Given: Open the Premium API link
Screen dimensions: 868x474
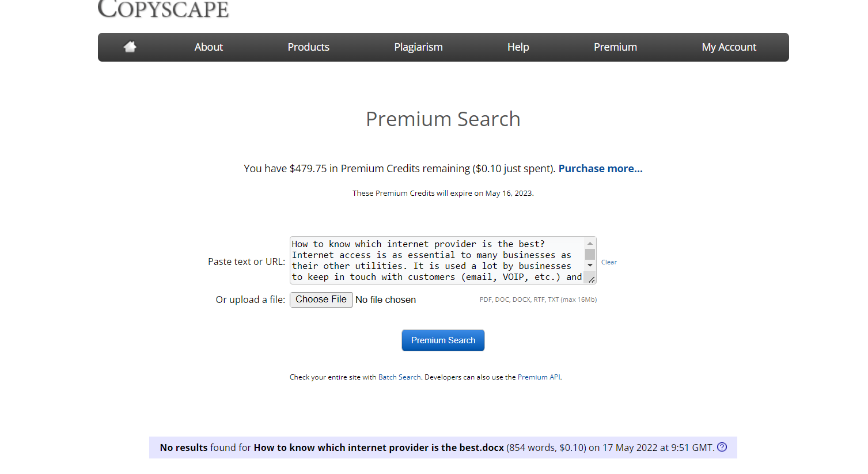Looking at the screenshot, I should point(539,377).
